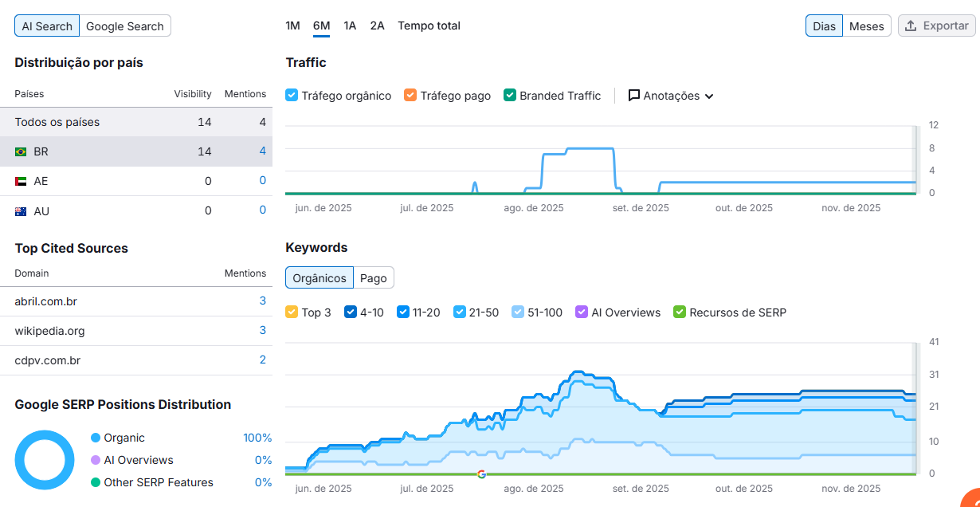Open BR mentions count link
980x507 pixels.
point(262,151)
